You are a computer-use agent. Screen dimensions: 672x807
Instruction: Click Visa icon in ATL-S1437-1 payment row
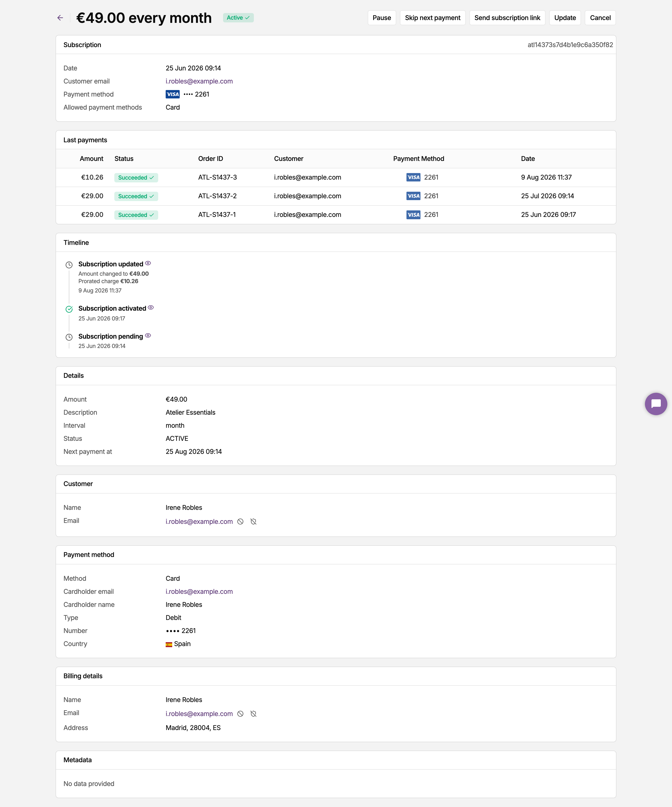tap(413, 214)
